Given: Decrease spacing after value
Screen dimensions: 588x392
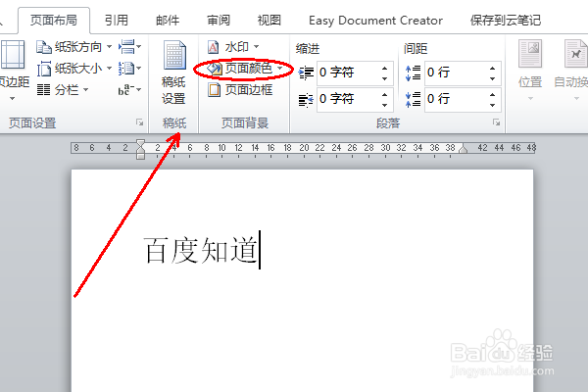Looking at the screenshot, I should click(x=492, y=105).
